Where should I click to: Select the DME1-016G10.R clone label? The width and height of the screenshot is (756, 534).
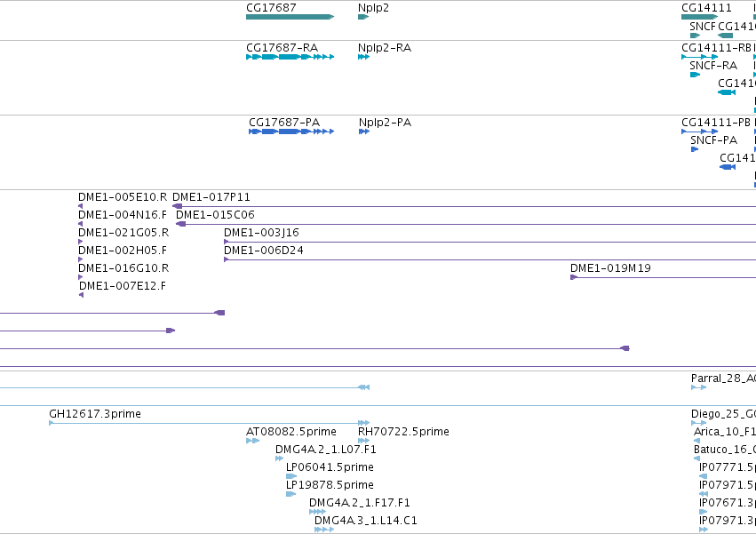pos(123,268)
